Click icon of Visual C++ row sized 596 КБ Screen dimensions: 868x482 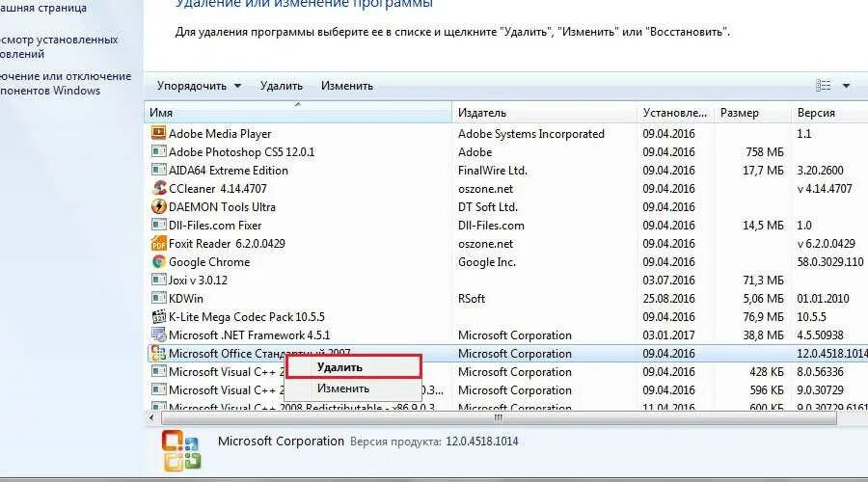click(158, 389)
